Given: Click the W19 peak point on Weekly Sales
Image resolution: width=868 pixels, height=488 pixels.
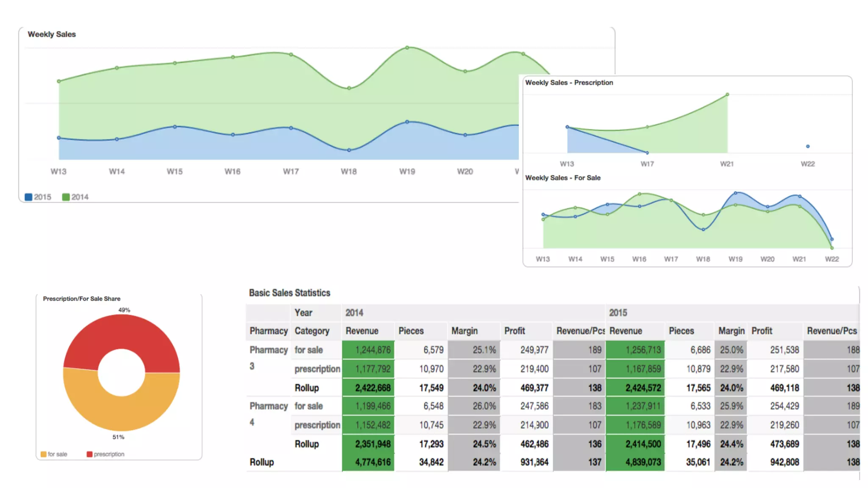Looking at the screenshot, I should [x=407, y=48].
